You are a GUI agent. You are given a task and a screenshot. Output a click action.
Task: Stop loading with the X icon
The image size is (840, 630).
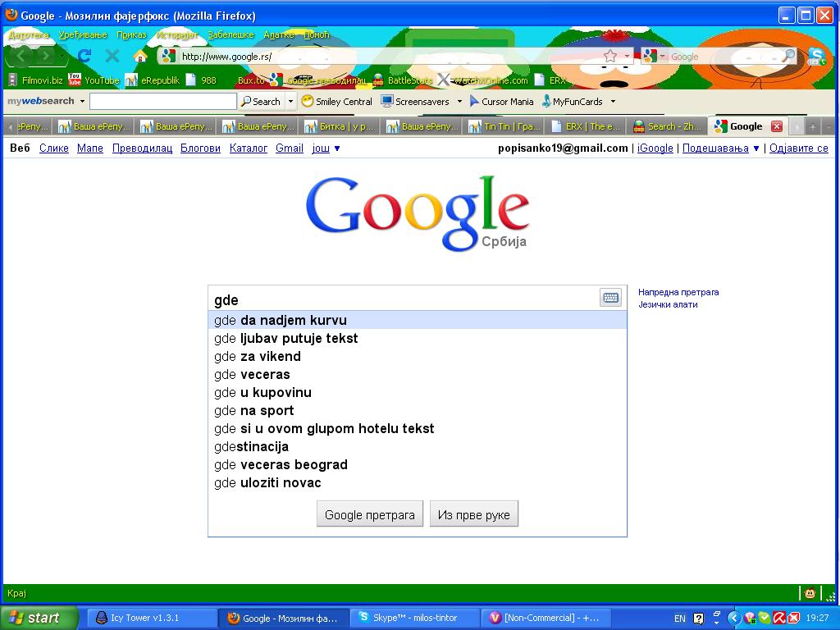click(x=112, y=56)
